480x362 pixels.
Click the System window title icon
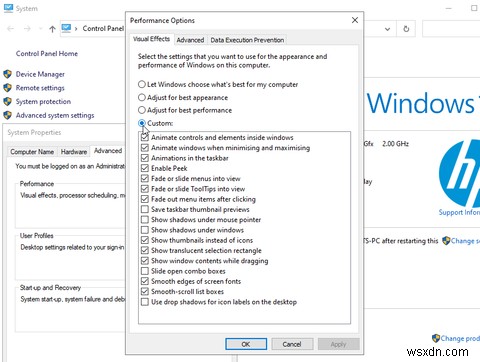tap(8, 8)
